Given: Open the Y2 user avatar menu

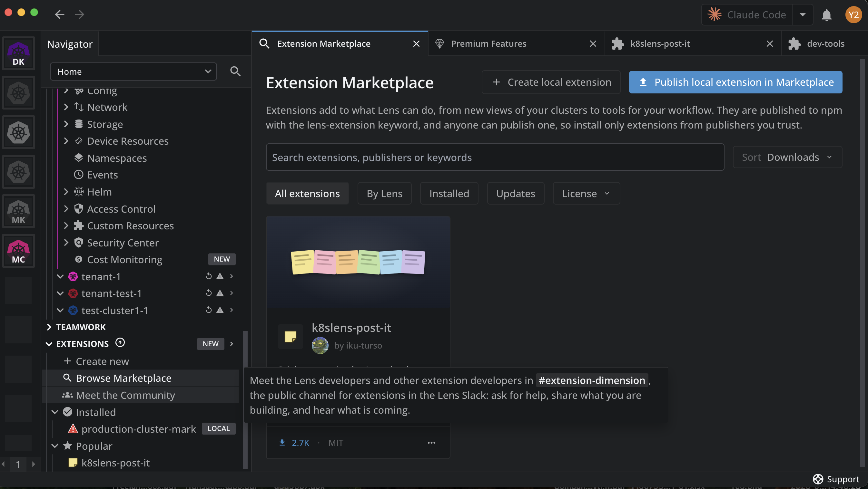Looking at the screenshot, I should [853, 15].
